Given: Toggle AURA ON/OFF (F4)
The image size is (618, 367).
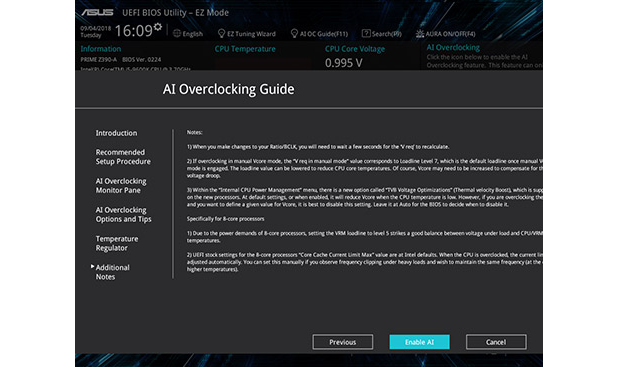Looking at the screenshot, I should (x=446, y=34).
